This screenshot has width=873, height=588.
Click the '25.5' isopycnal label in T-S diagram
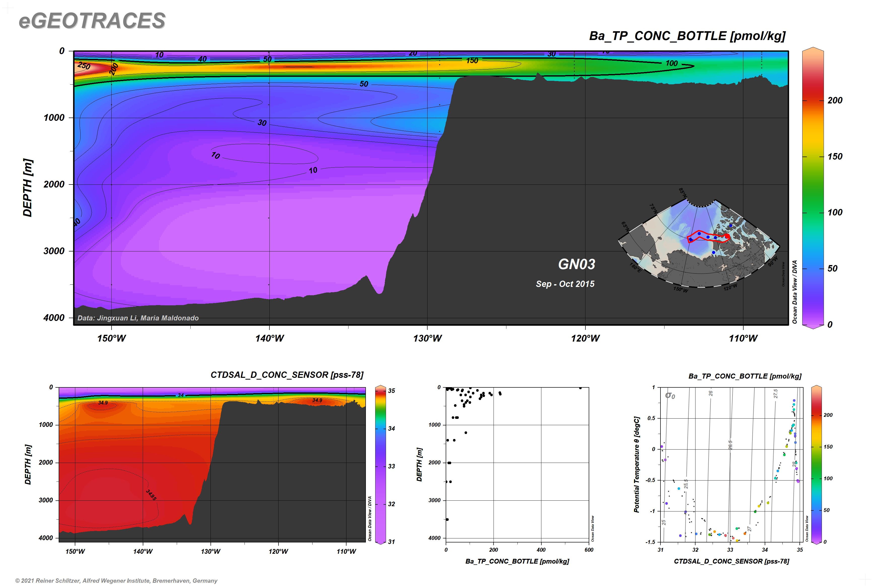coord(686,484)
